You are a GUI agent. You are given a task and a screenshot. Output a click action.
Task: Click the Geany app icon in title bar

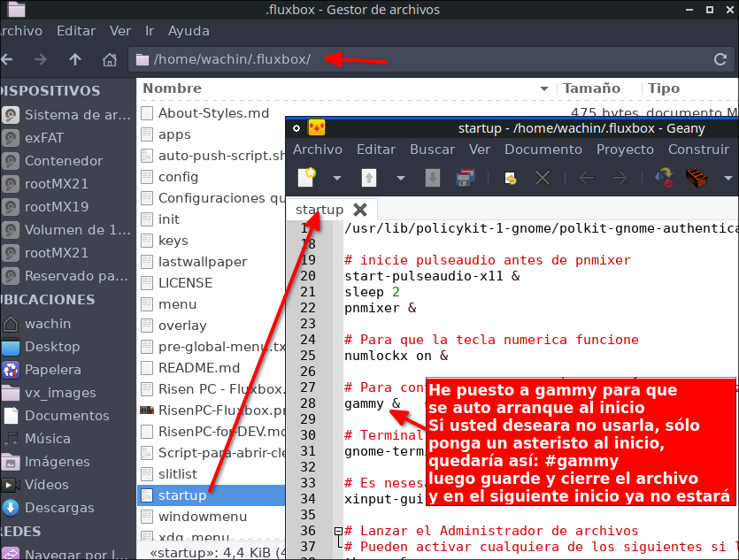[x=316, y=127]
